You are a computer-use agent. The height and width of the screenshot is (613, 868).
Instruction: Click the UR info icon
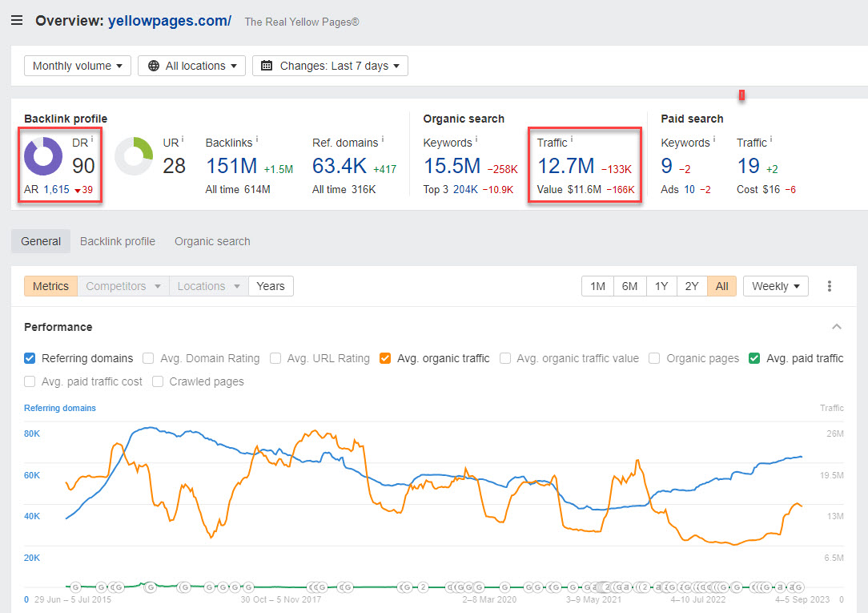pyautogui.click(x=183, y=139)
